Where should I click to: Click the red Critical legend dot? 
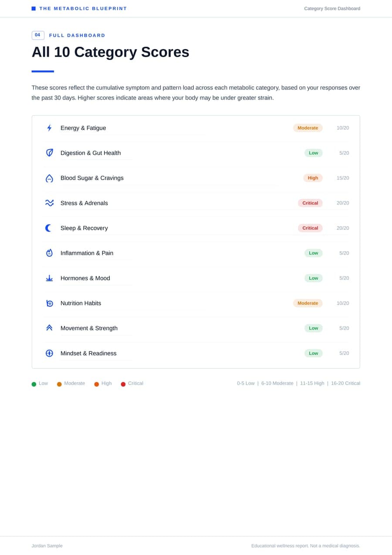[x=123, y=384]
